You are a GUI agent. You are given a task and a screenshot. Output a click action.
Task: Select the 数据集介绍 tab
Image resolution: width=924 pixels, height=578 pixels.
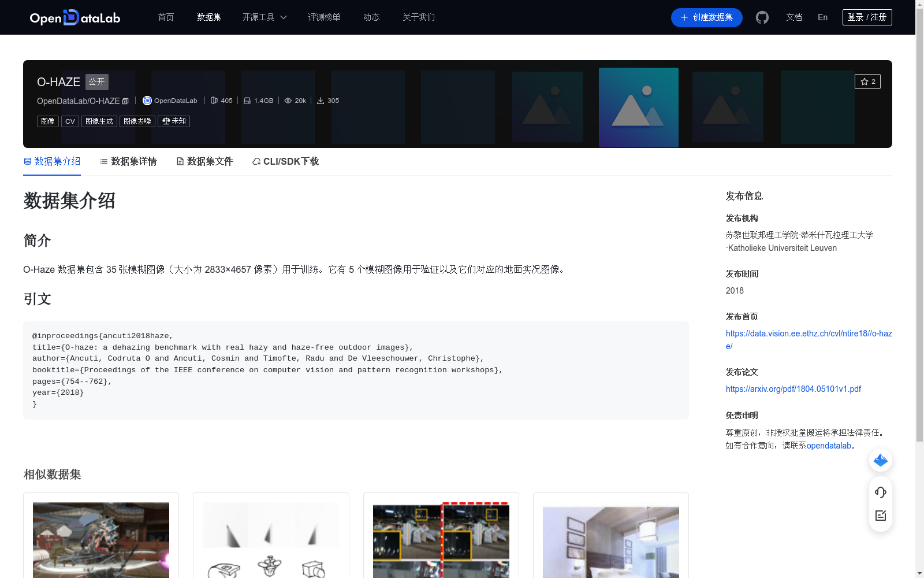coord(52,161)
